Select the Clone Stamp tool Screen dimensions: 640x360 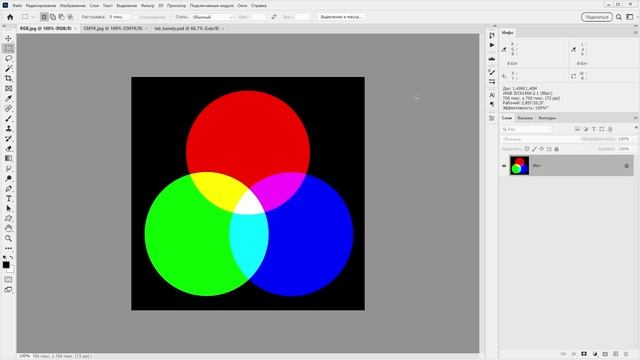tap(8, 128)
